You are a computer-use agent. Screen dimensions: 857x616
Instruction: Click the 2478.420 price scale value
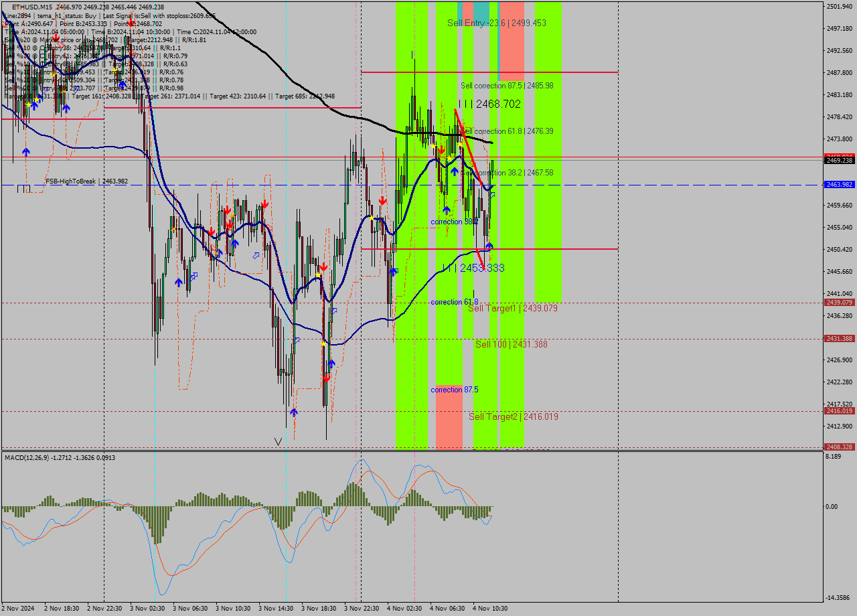[x=840, y=117]
